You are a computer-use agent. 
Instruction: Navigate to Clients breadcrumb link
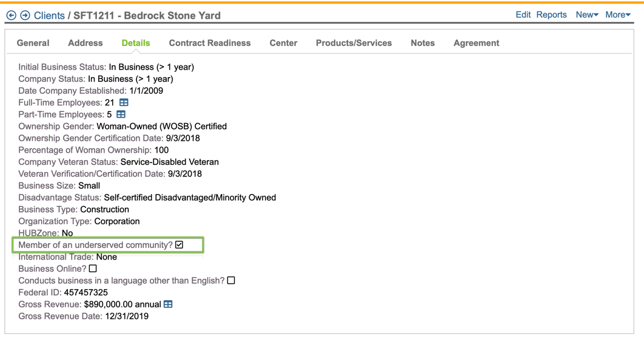(x=49, y=15)
